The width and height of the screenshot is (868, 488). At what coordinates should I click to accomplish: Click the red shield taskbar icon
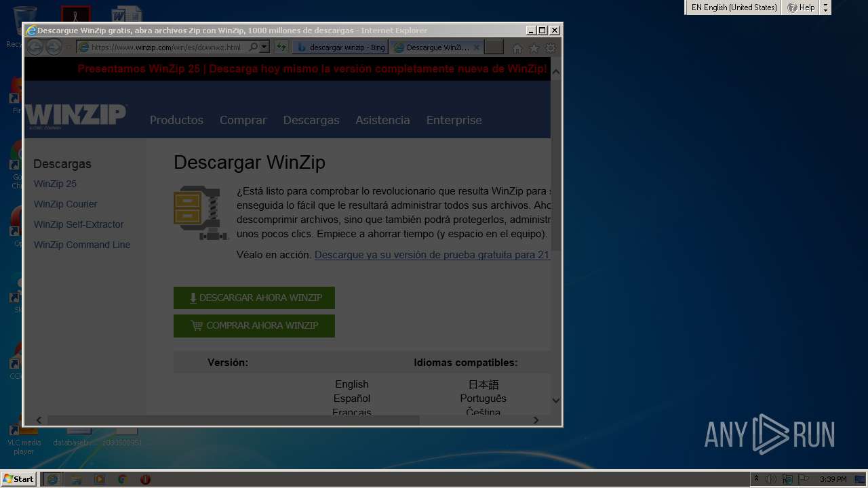coord(145,479)
